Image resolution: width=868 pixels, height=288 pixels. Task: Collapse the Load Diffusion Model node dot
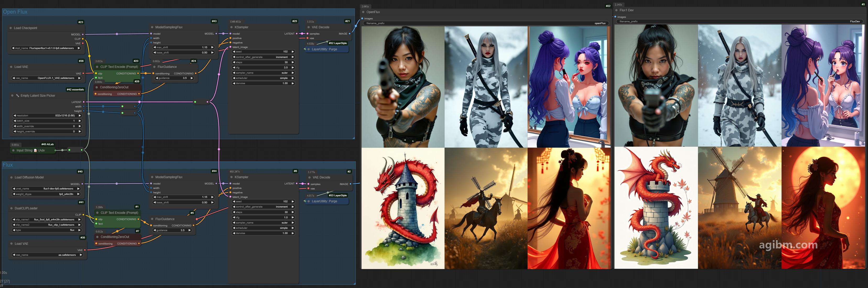click(12, 177)
